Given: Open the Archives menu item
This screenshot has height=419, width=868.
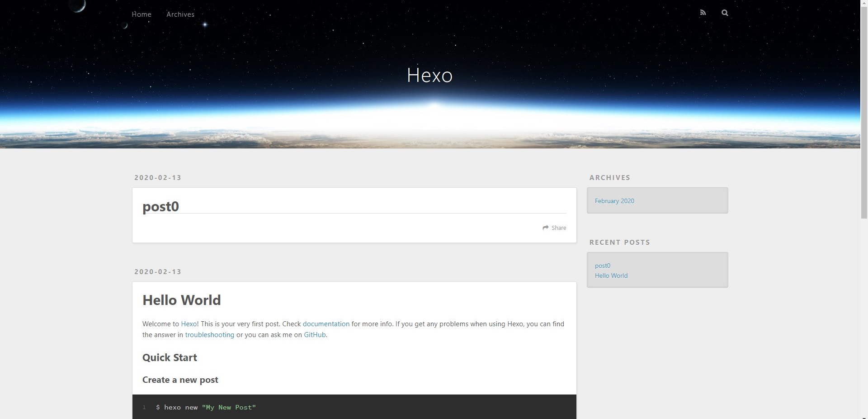Looking at the screenshot, I should [x=180, y=14].
